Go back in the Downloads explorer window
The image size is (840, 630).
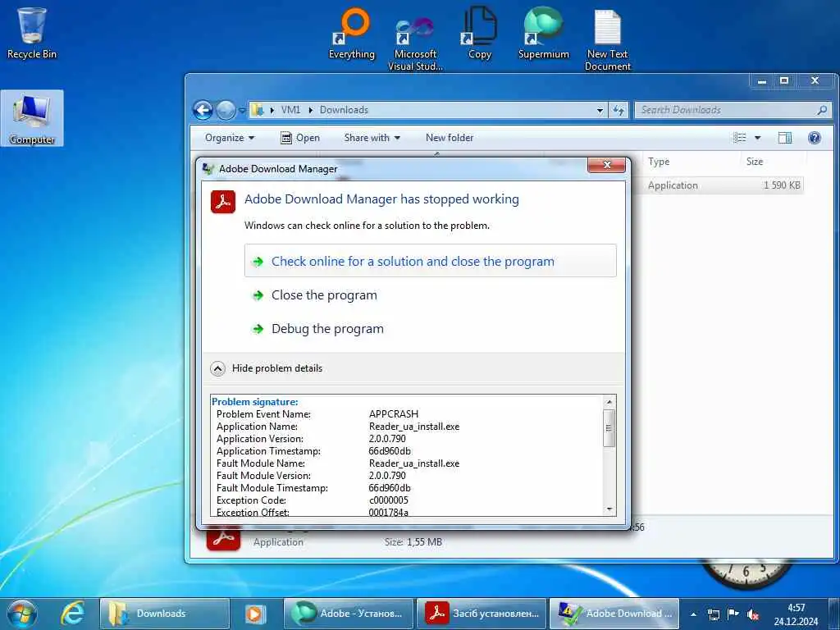coord(203,111)
